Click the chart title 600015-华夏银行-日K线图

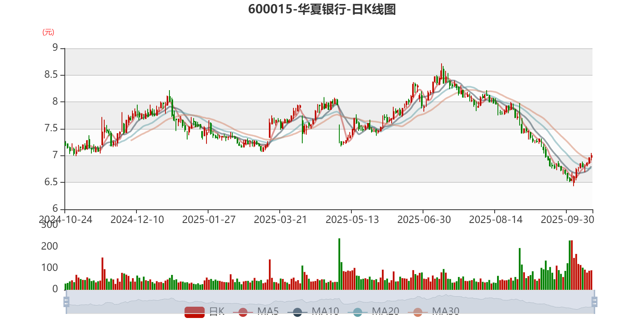point(322,9)
